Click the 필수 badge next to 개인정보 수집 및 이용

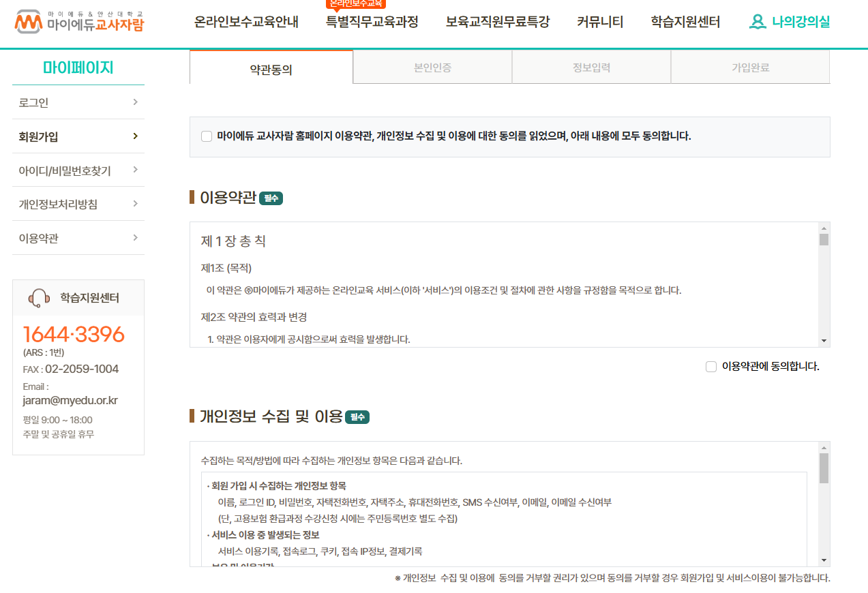[357, 417]
